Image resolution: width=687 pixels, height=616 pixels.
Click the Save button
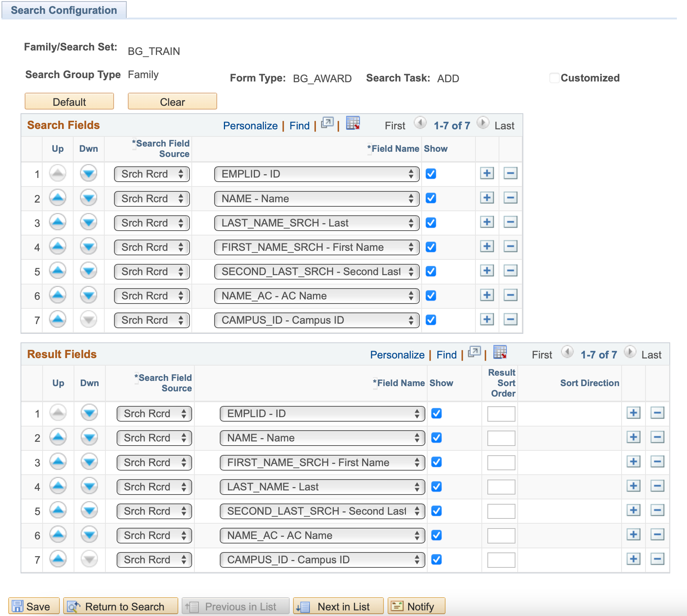point(34,606)
